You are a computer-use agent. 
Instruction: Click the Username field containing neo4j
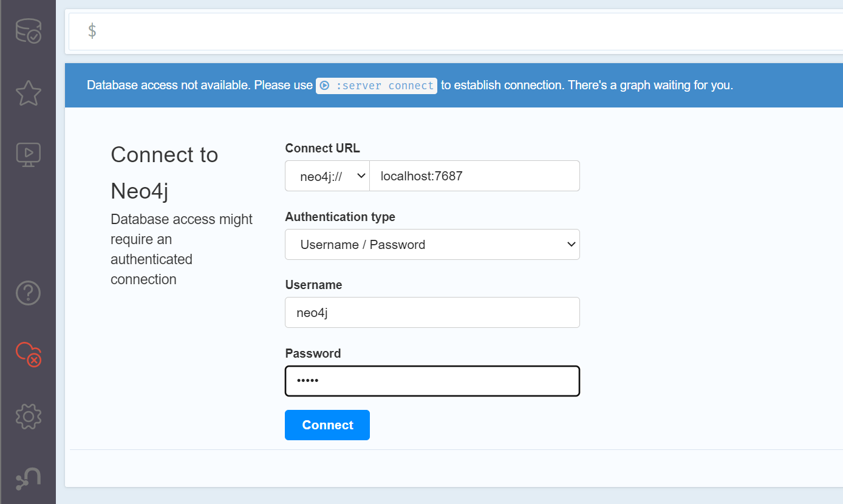click(432, 313)
